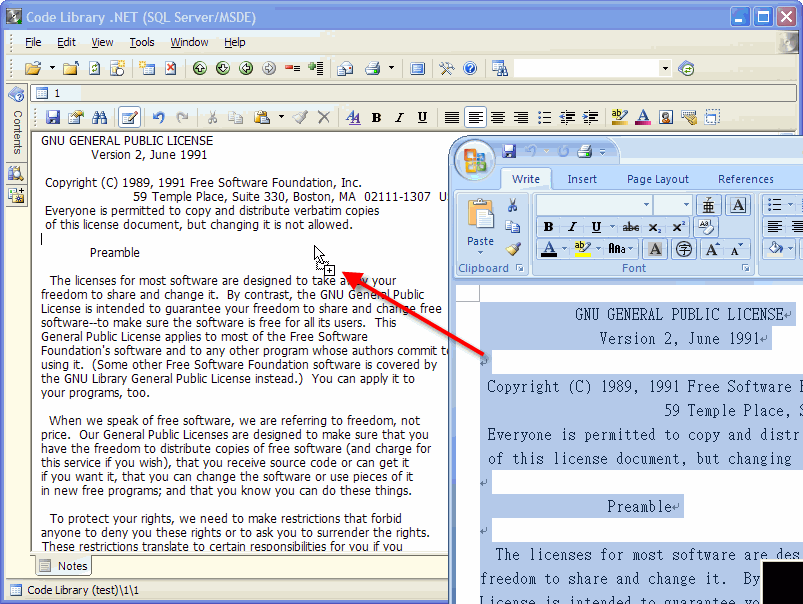Toggle strikethrough in Word Font group
This screenshot has height=604, width=803.
tap(631, 227)
